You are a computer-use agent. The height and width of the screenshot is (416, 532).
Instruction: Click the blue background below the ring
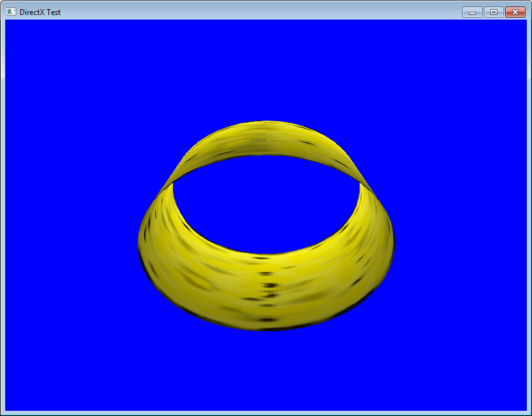point(266,372)
